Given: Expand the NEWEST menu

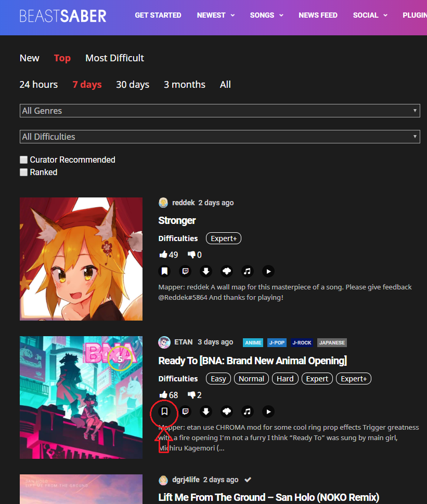Looking at the screenshot, I should point(216,15).
